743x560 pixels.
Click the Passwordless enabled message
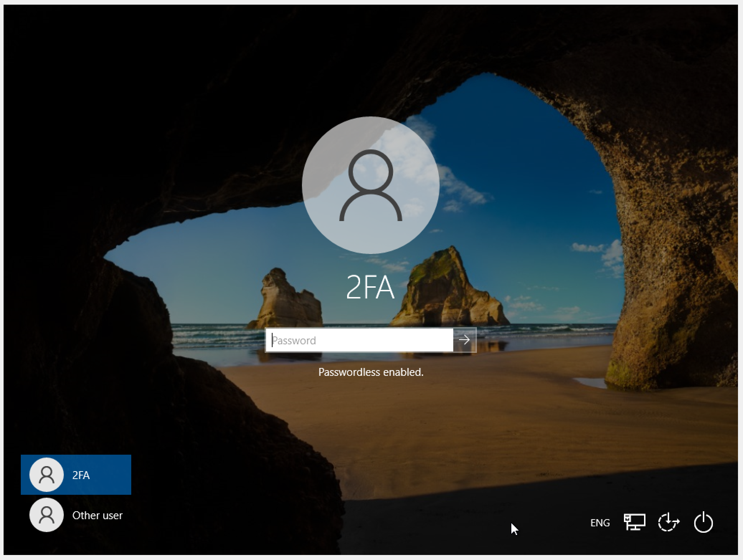(371, 372)
